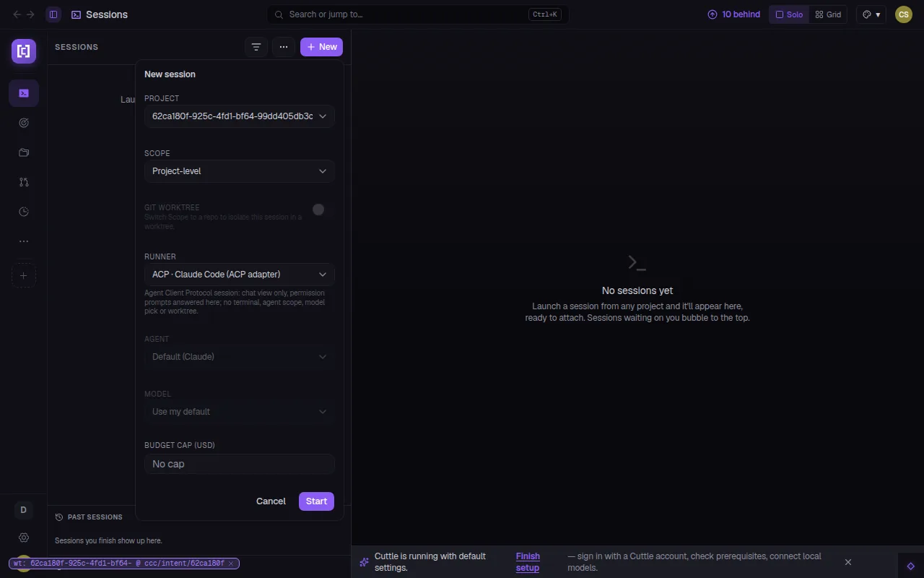
Task: Click the 10 behind update indicator
Action: pos(733,14)
